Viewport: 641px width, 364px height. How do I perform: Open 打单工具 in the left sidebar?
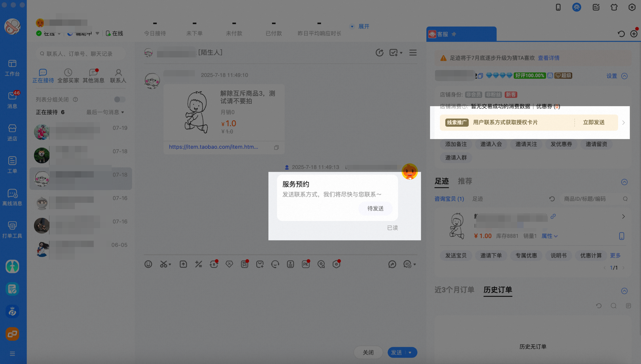pyautogui.click(x=12, y=230)
